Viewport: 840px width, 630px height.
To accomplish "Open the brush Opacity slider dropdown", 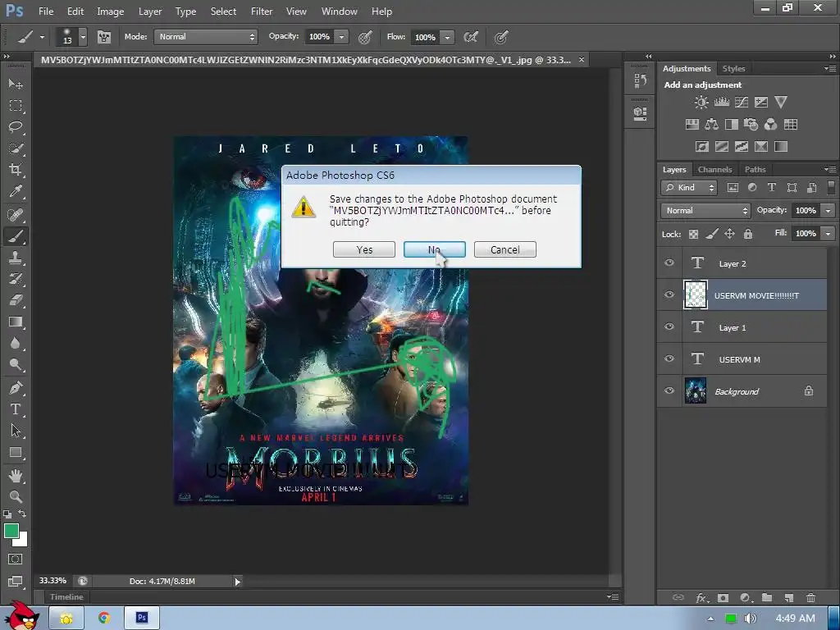I will (x=342, y=36).
